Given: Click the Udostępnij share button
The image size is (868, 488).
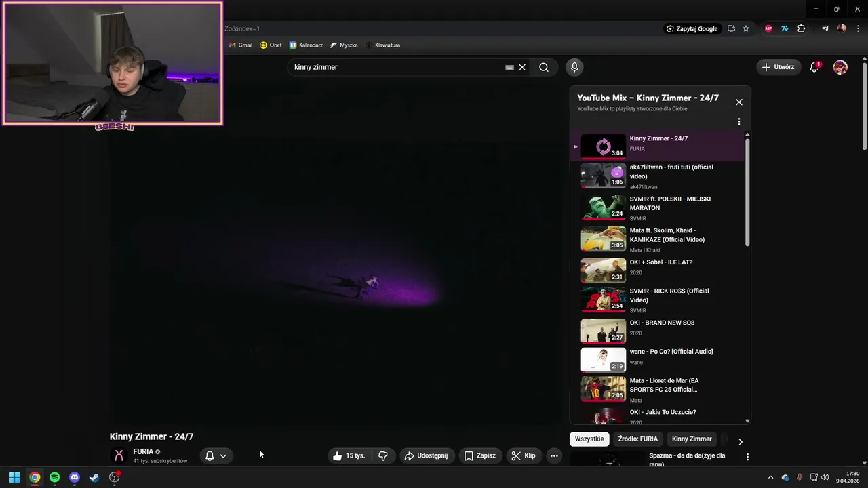Looking at the screenshot, I should (427, 455).
